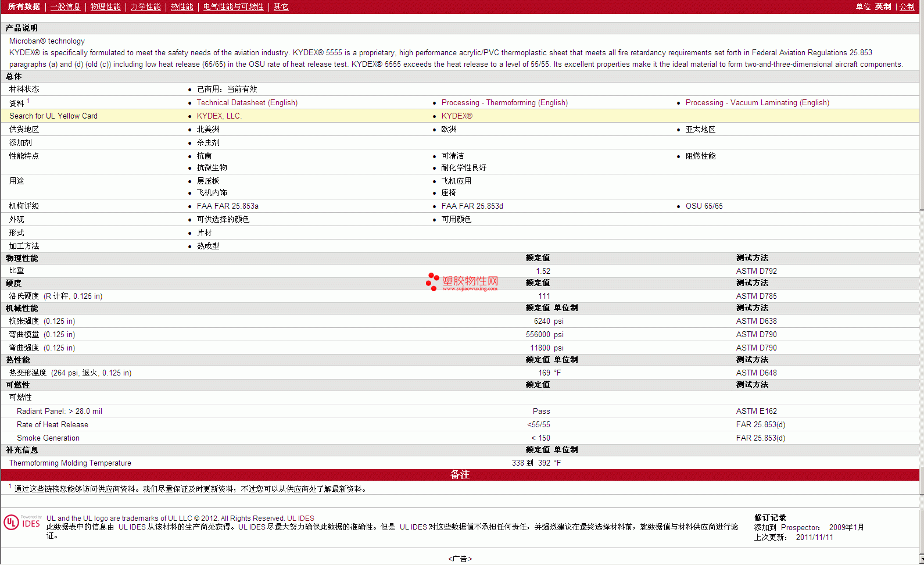The width and height of the screenshot is (924, 565).
Task: Open Processing - Thermoforming (English) link
Action: (504, 102)
